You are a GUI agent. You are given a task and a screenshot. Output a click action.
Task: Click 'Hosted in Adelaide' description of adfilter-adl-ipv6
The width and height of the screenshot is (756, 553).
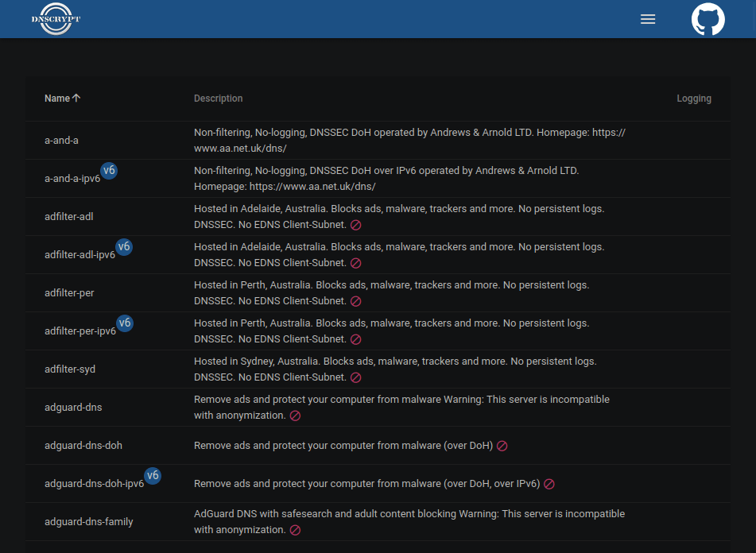click(399, 254)
